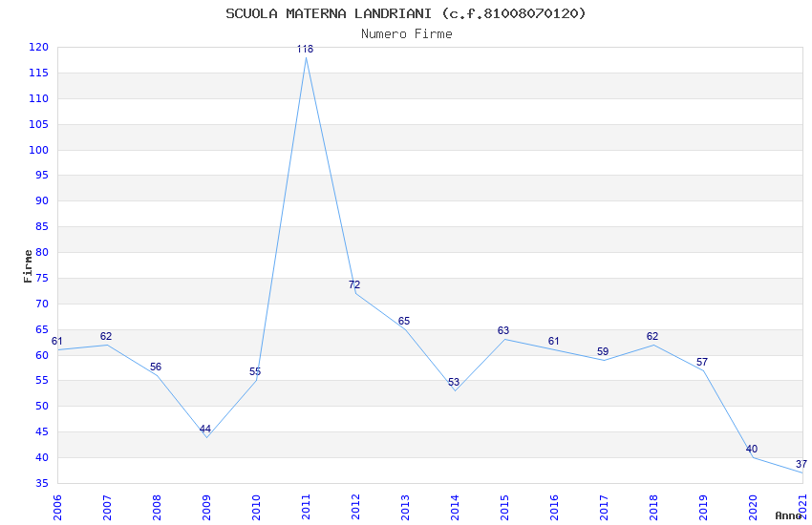Click the 60 y-axis tick value

pyautogui.click(x=42, y=356)
